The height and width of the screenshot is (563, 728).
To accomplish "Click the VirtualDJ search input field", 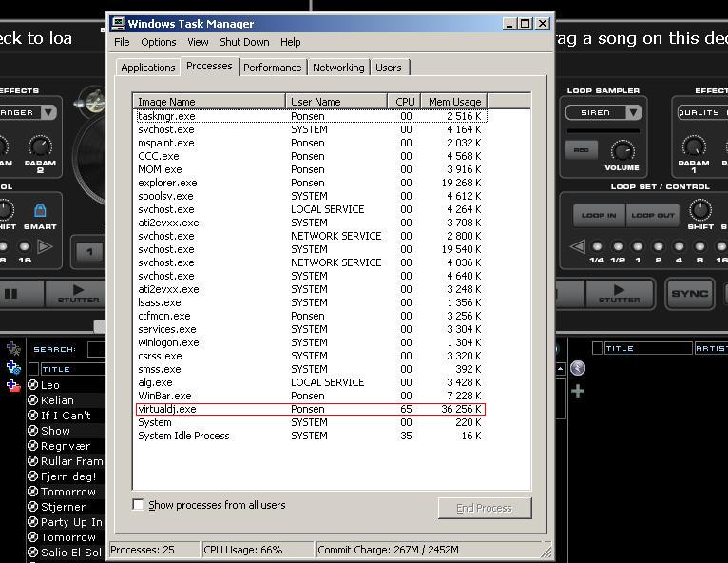I will tap(97, 349).
